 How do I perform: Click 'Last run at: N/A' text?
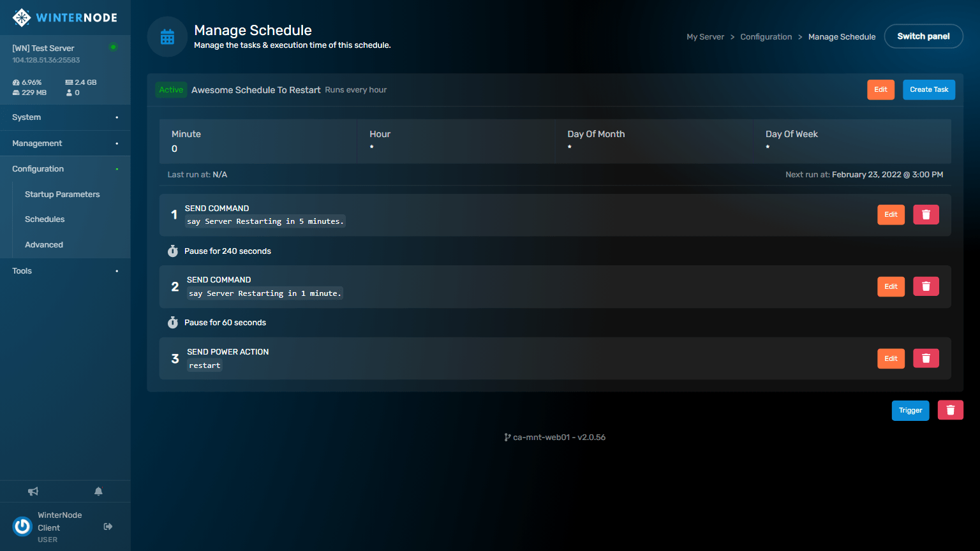coord(197,175)
